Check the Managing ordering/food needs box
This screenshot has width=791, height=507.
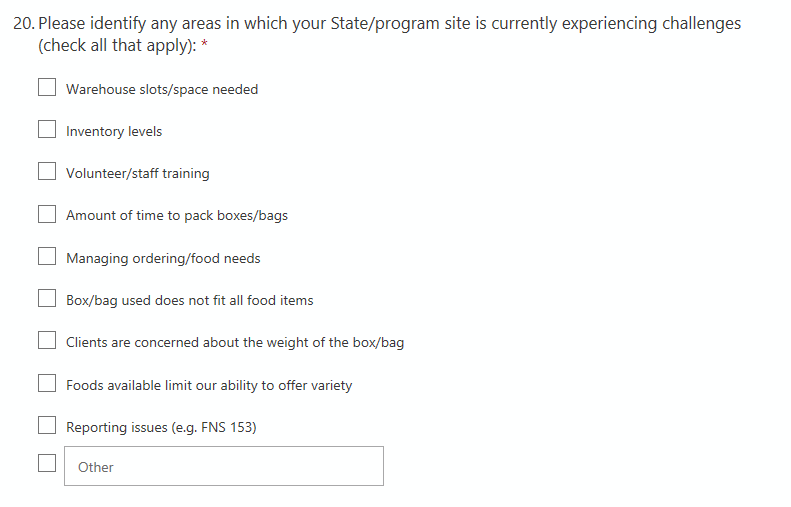click(x=47, y=257)
